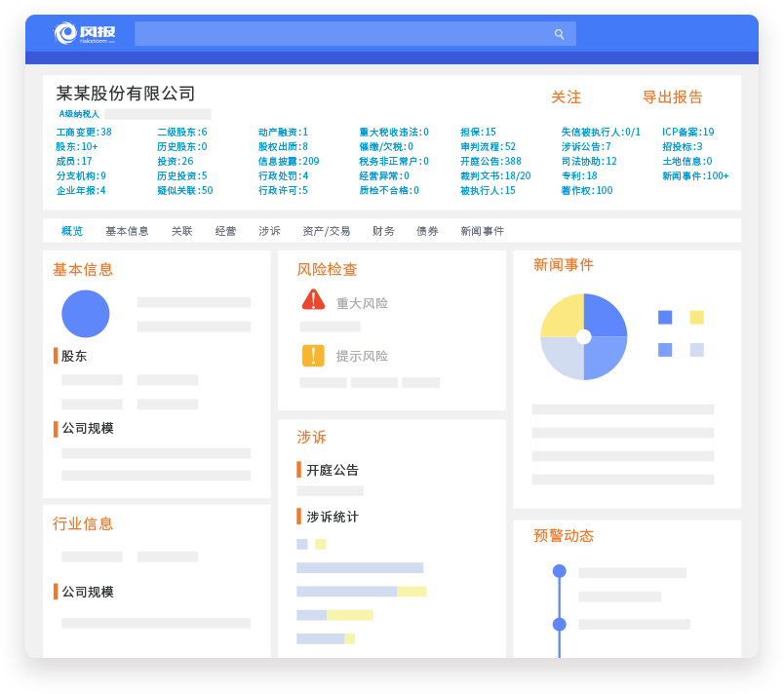Click the second 预警动态 timeline dot
The image size is (784, 694).
point(559,624)
